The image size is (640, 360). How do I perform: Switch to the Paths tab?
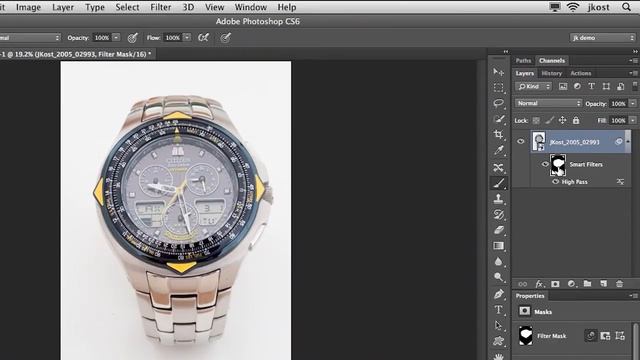tap(523, 60)
